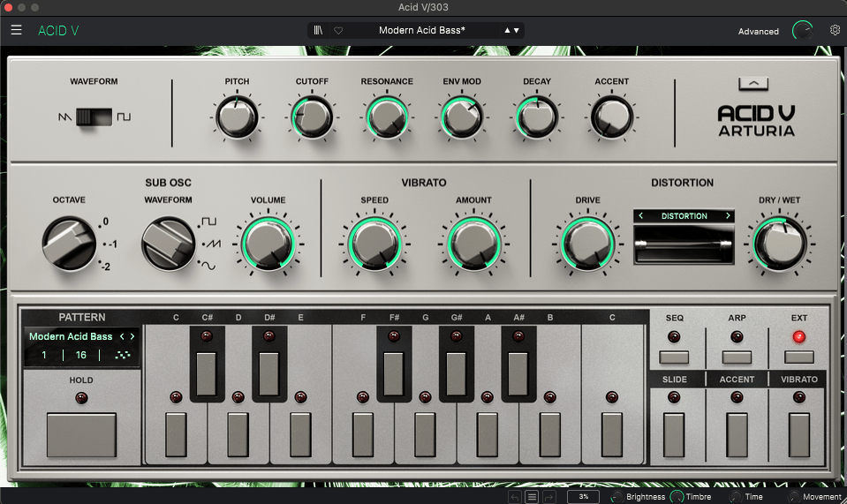Image resolution: width=847 pixels, height=504 pixels.
Task: Select next pattern with the right arrow
Action: 132,336
